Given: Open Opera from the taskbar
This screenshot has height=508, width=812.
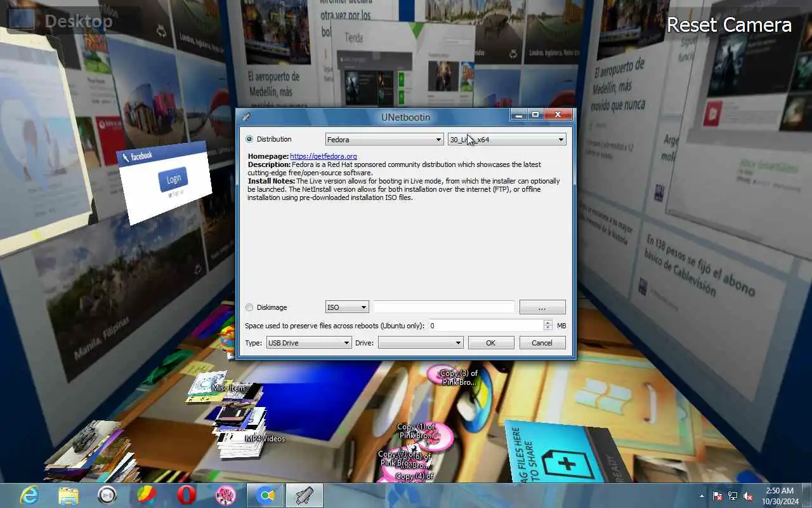Looking at the screenshot, I should click(x=186, y=495).
